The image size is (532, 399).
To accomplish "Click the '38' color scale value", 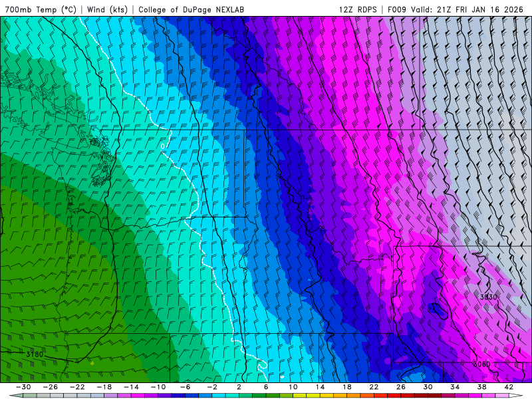I will click(x=481, y=387).
